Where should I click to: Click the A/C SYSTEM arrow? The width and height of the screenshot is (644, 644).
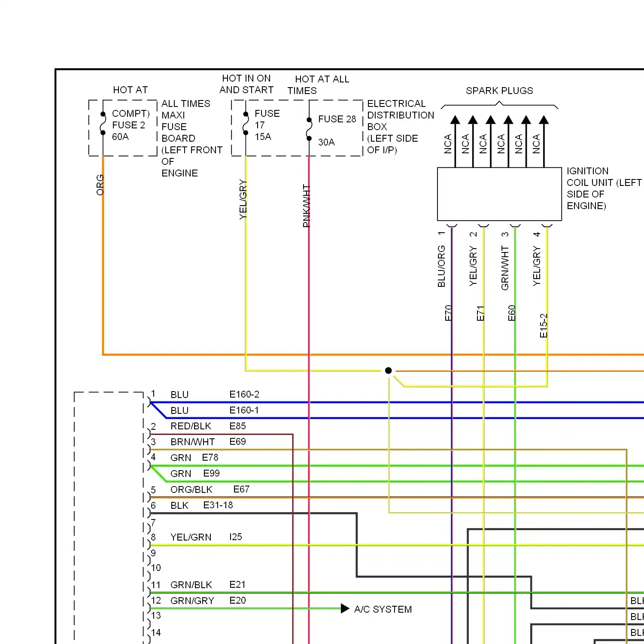(345, 608)
